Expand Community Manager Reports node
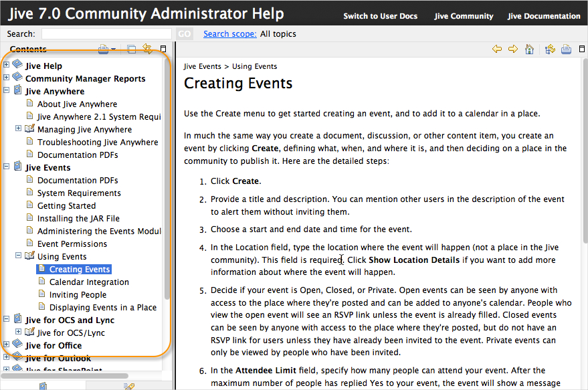This screenshot has width=588, height=390. [7, 77]
